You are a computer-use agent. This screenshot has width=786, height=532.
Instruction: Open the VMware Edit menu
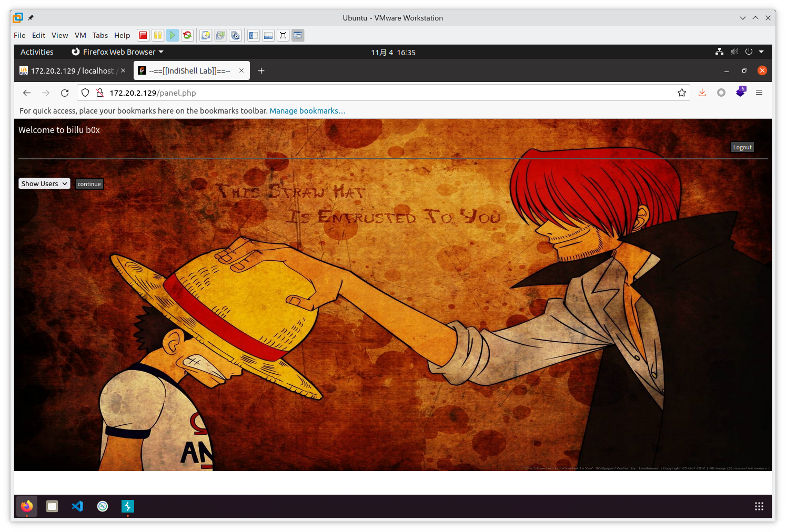(38, 35)
